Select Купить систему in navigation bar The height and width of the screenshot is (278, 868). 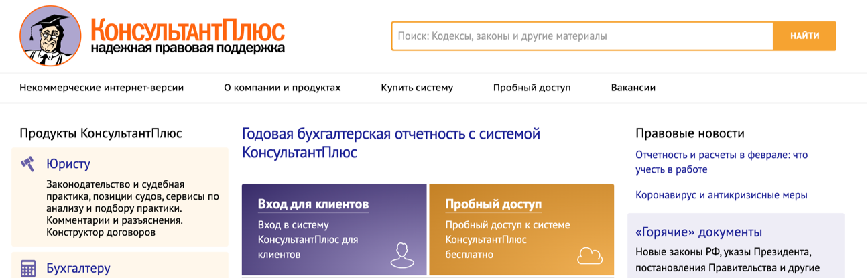pyautogui.click(x=417, y=88)
